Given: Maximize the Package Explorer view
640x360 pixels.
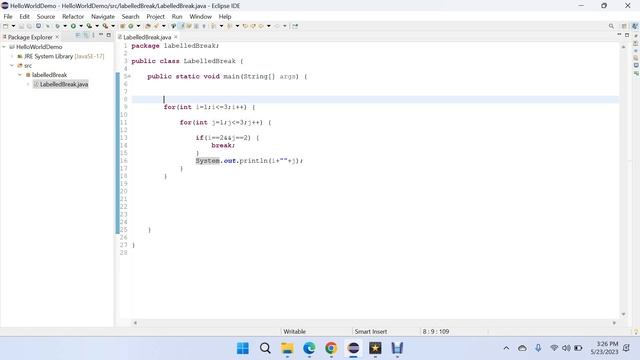Looking at the screenshot, I should [x=109, y=36].
